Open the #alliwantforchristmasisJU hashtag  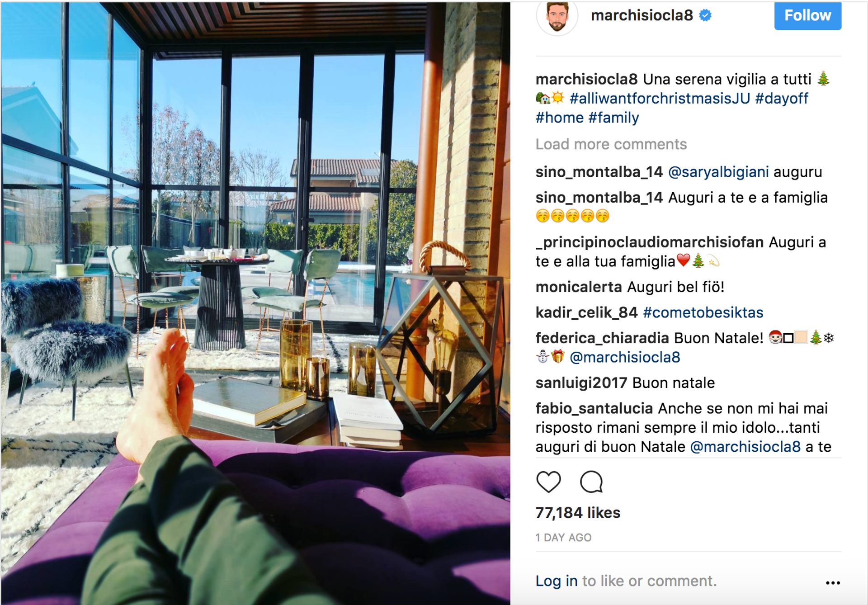(x=660, y=98)
